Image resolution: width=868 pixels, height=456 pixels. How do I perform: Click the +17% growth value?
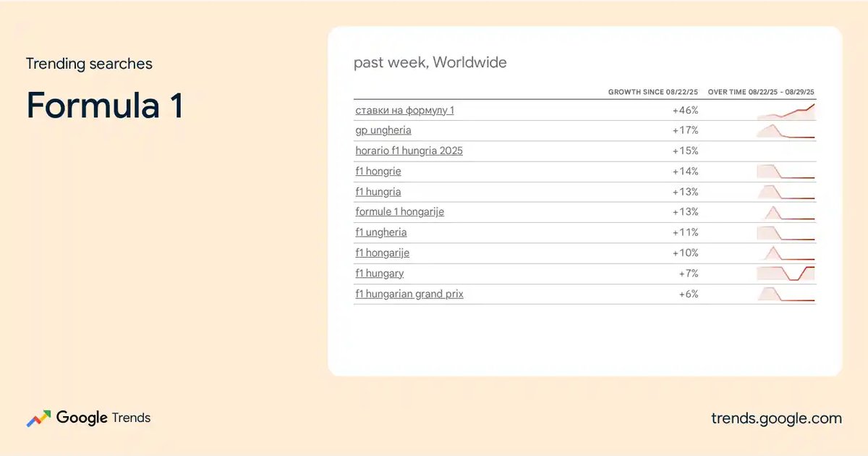pos(685,131)
